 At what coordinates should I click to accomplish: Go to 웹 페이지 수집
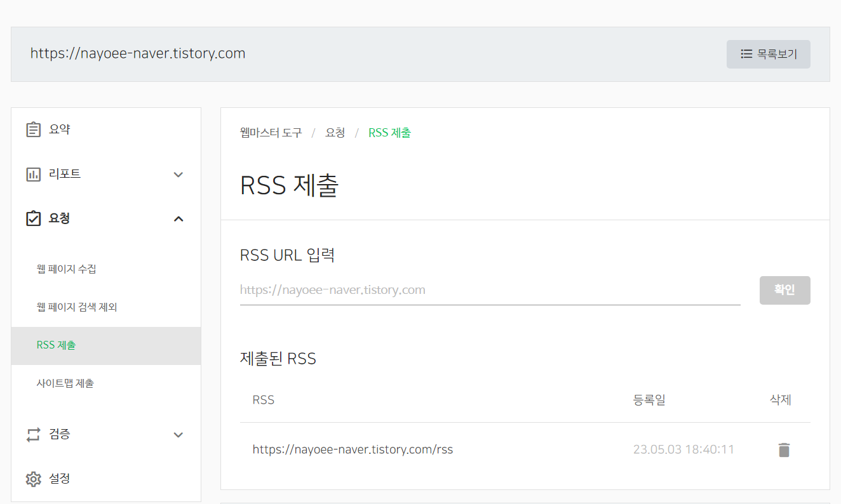[67, 269]
